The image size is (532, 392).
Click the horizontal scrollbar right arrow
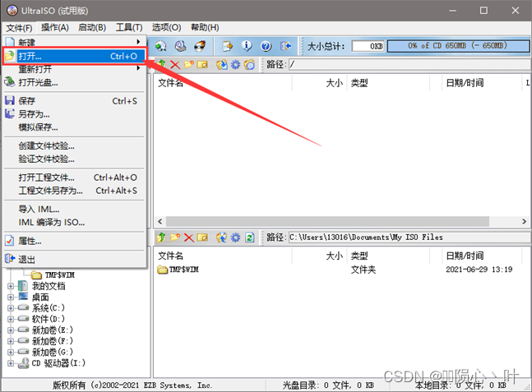click(x=525, y=222)
